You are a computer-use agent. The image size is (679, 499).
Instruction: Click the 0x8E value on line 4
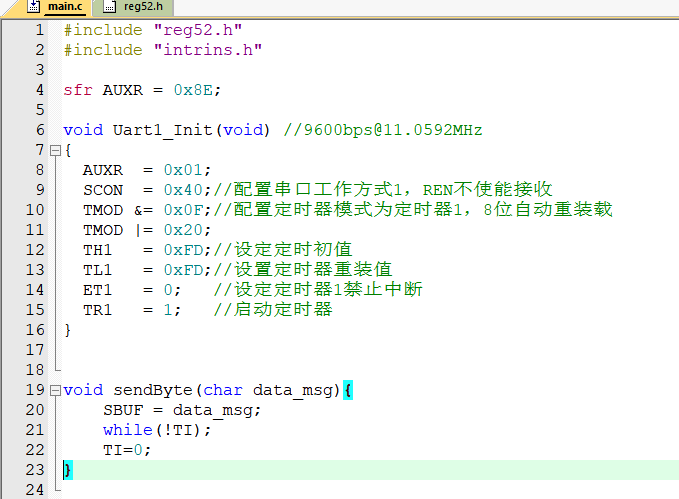coord(193,90)
